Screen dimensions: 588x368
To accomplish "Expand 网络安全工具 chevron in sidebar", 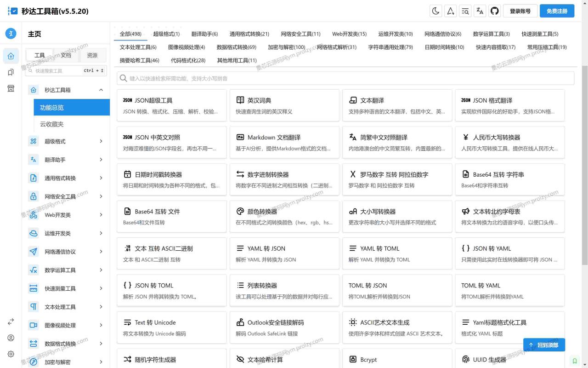I will pos(101,196).
